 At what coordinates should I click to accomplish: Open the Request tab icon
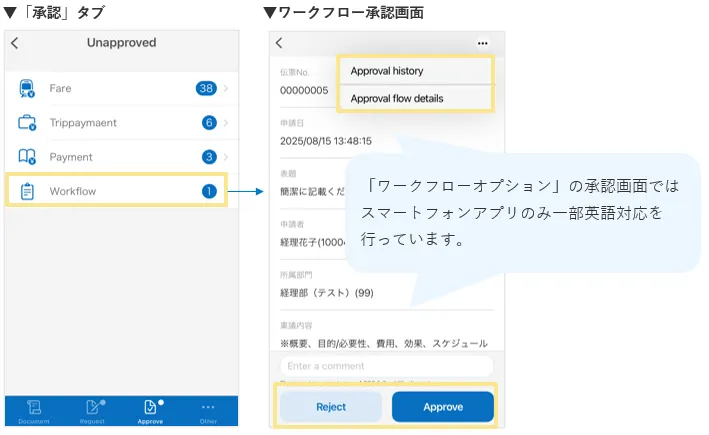pos(93,407)
